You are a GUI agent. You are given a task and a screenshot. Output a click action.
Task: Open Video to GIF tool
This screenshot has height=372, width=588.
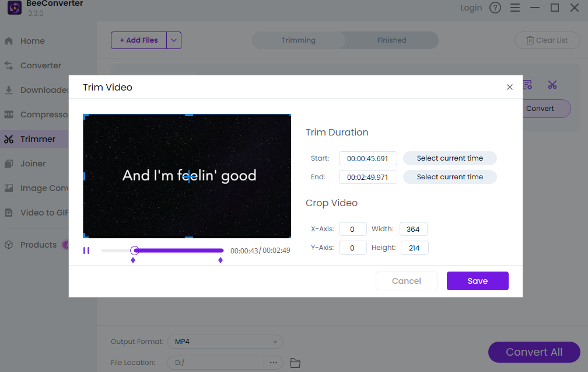coord(44,213)
